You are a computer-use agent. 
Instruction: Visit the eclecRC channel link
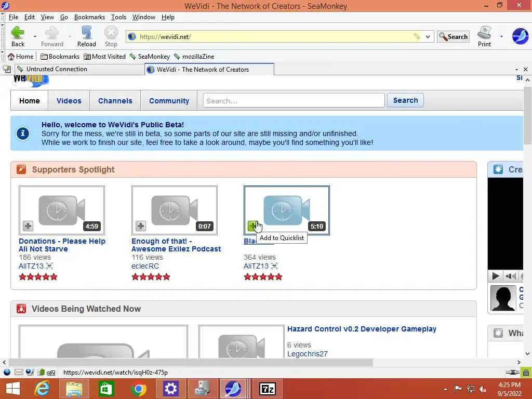[145, 266]
